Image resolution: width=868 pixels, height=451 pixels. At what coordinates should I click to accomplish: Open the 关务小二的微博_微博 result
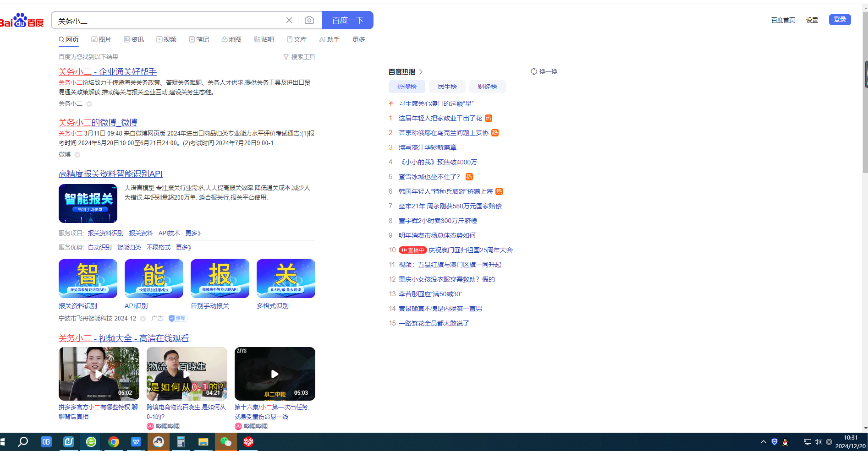[x=98, y=122]
